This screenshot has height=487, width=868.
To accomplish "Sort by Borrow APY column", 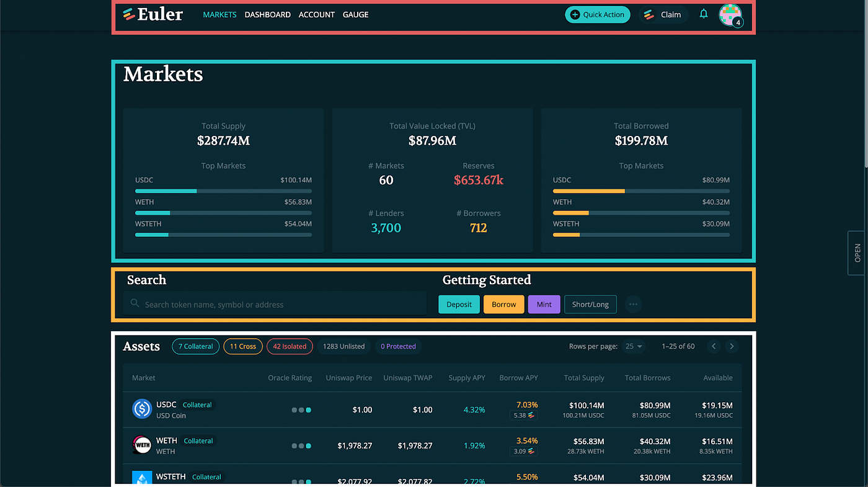I will [x=519, y=378].
